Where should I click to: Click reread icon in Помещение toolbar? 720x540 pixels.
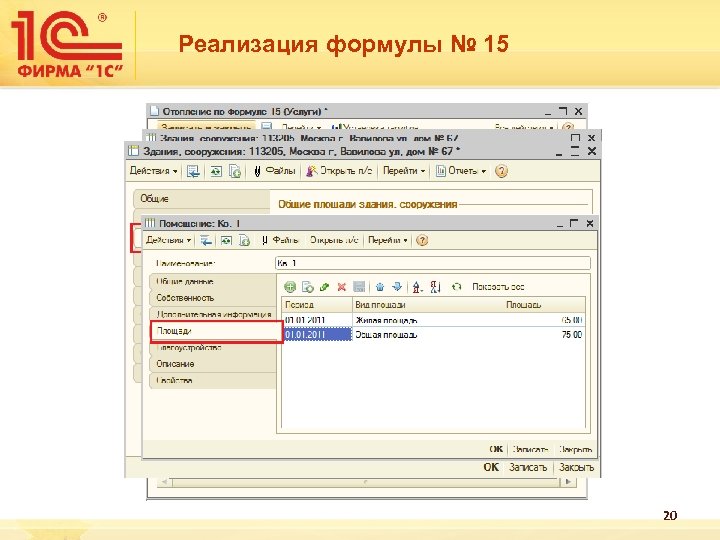click(x=226, y=240)
